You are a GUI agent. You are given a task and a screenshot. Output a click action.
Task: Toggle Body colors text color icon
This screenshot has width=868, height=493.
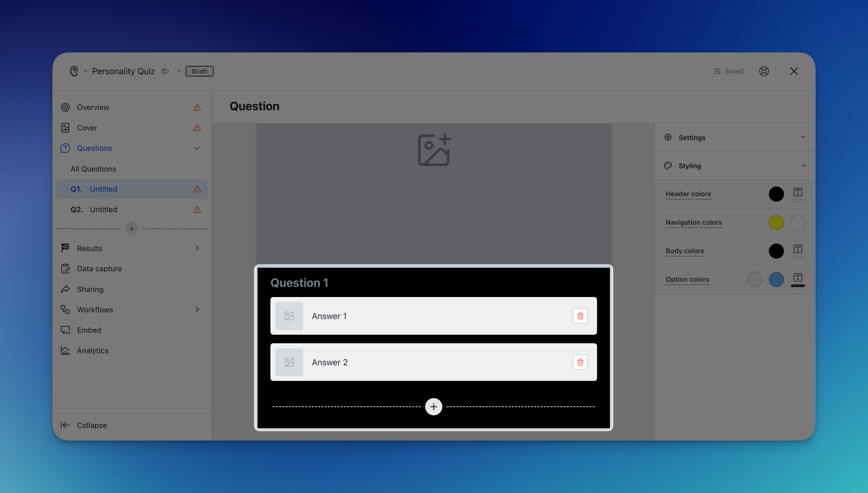[798, 250]
